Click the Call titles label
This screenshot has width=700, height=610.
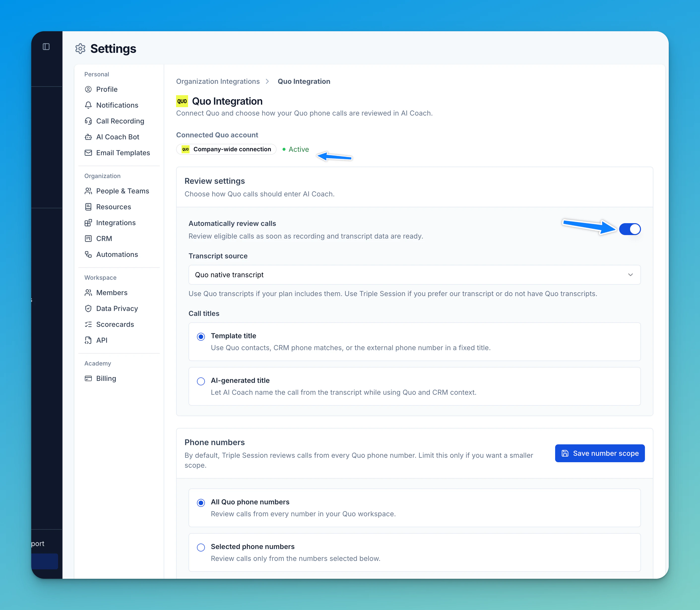tap(204, 313)
